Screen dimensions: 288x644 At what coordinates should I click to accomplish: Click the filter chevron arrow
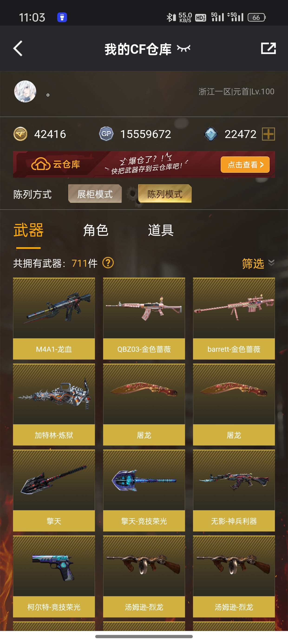pos(271,263)
